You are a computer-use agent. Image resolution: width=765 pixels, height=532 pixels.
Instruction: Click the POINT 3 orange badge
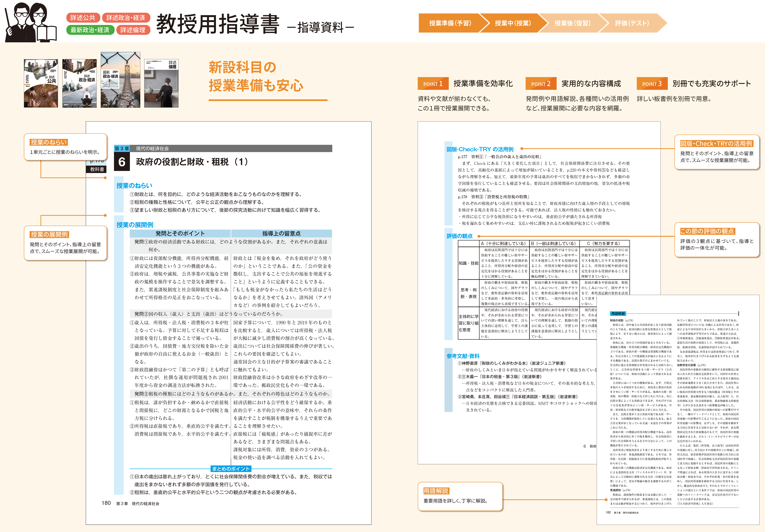pyautogui.click(x=652, y=84)
